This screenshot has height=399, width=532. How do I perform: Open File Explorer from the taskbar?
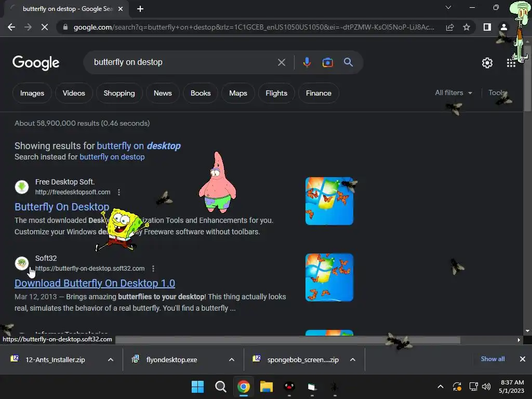pyautogui.click(x=267, y=387)
